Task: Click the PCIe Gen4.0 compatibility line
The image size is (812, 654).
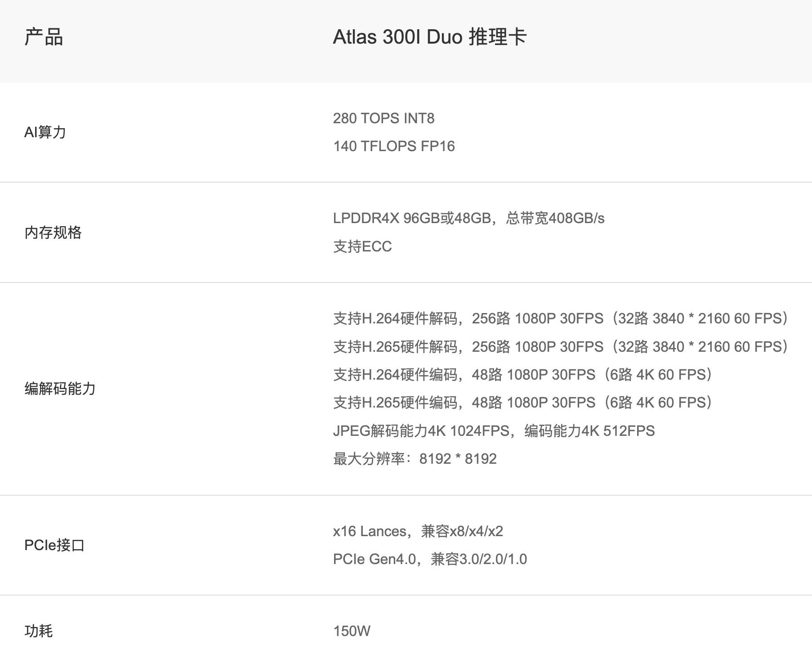Action: pyautogui.click(x=430, y=559)
